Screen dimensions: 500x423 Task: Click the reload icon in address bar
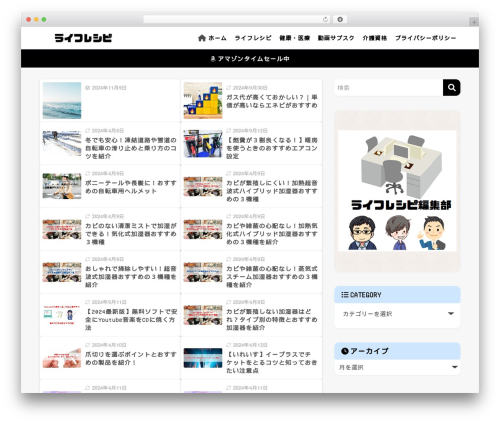point(325,19)
